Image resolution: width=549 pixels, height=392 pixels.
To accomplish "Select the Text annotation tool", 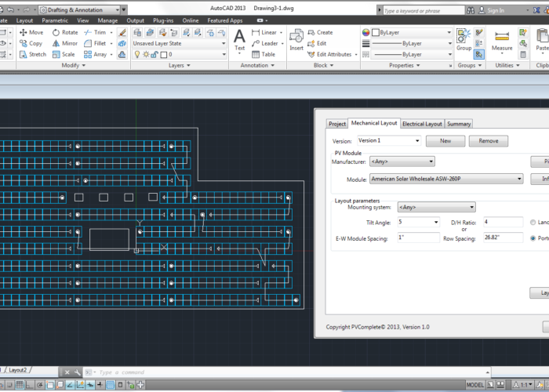I will (x=240, y=38).
